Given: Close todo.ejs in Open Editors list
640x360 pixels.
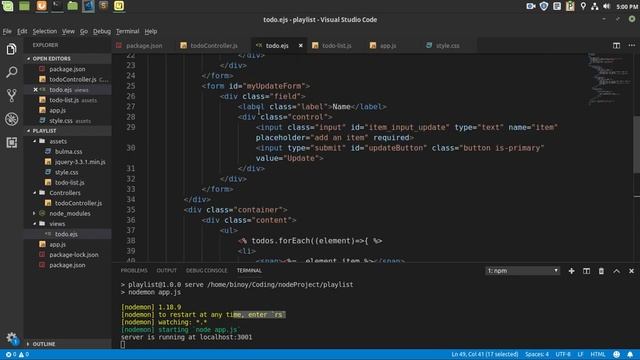Looking at the screenshot, I should click(36, 90).
